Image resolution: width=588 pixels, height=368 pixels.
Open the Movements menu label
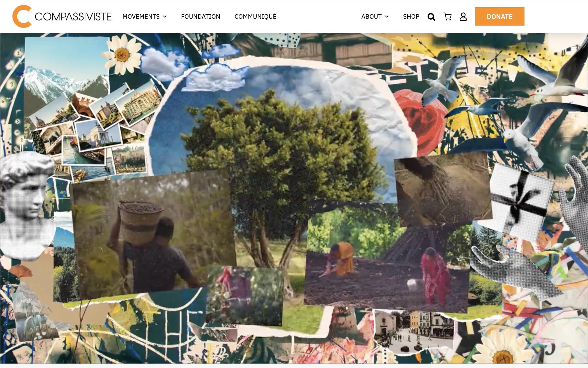click(141, 16)
